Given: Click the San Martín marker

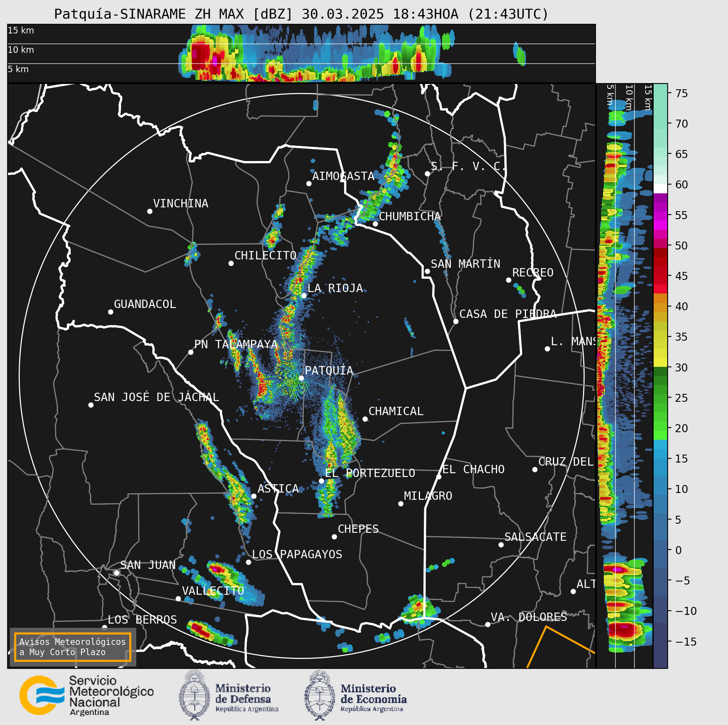Looking at the screenshot, I should pos(427,271).
